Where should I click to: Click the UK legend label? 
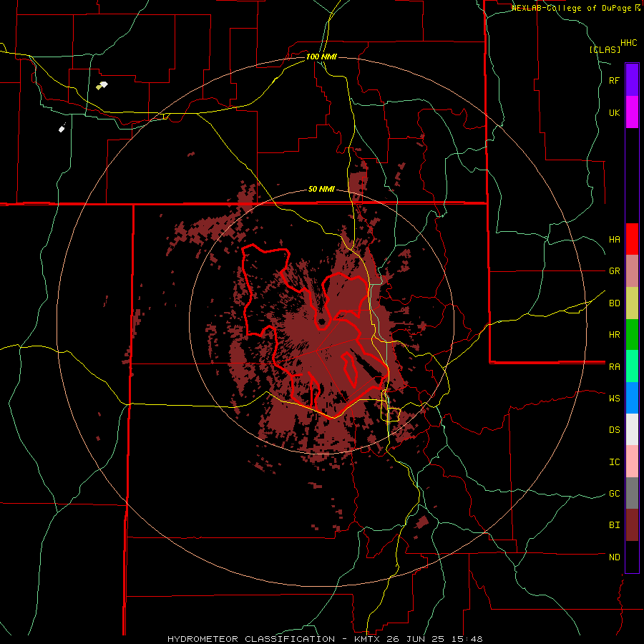[614, 112]
